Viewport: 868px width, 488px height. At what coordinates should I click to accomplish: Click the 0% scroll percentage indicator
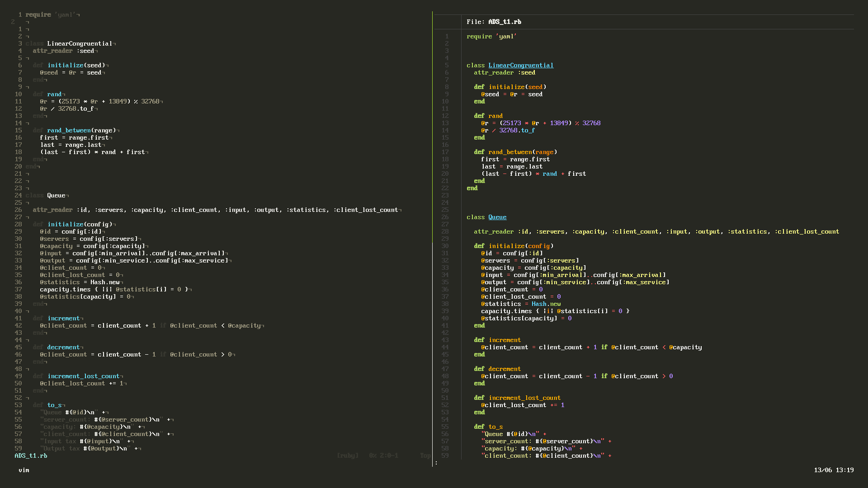pyautogui.click(x=372, y=455)
